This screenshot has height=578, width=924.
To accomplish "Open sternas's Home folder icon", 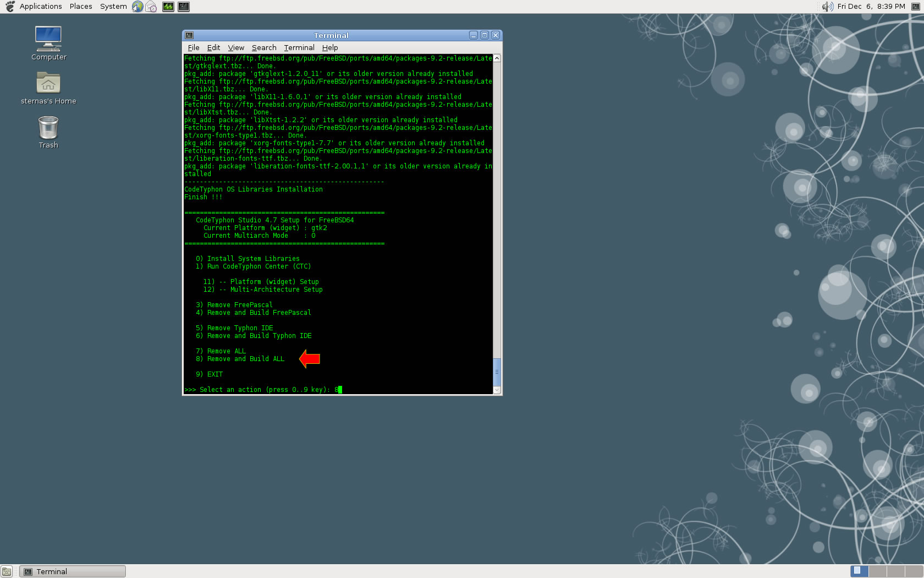I will [48, 88].
